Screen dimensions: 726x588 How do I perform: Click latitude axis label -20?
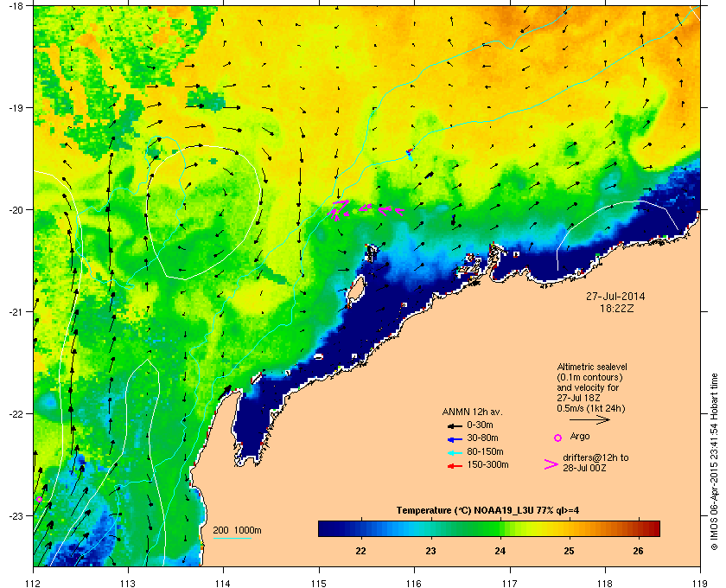click(15, 209)
